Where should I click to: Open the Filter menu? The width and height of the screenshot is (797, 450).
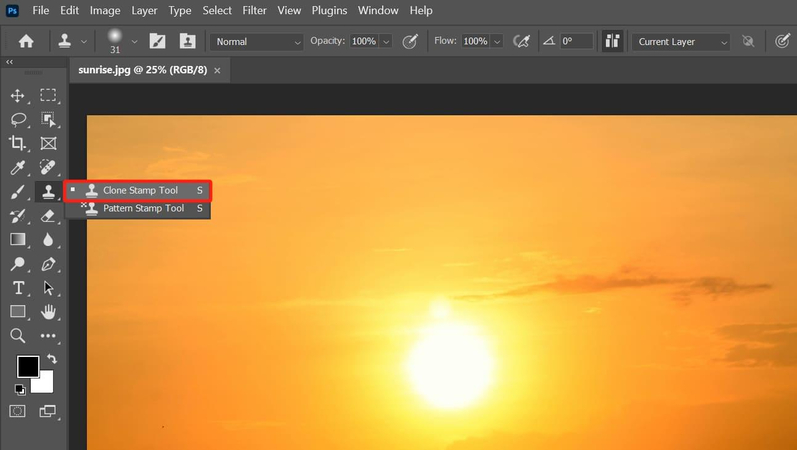tap(254, 10)
